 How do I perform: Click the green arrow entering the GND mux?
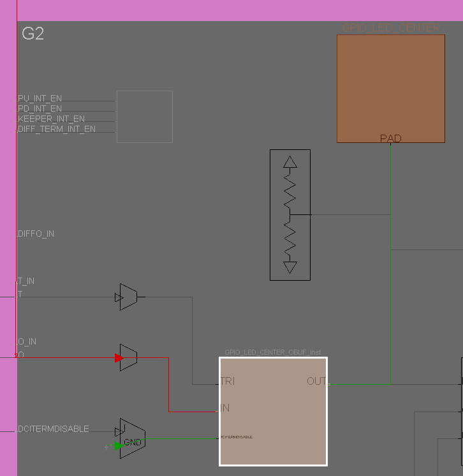[119, 445]
